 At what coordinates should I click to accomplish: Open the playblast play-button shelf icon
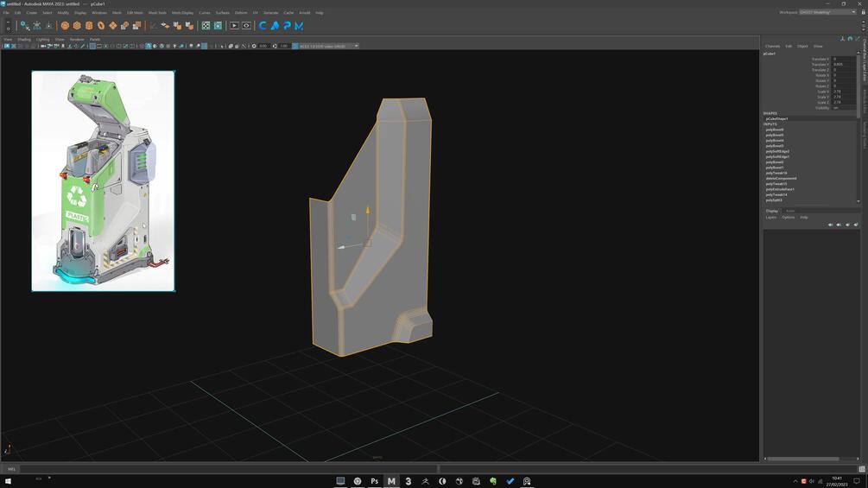[234, 25]
